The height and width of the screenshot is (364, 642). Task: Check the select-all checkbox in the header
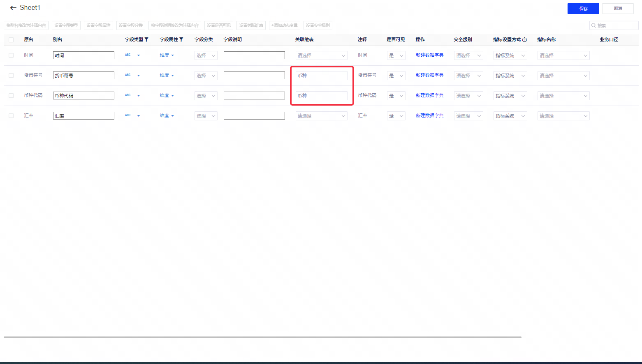[11, 40]
